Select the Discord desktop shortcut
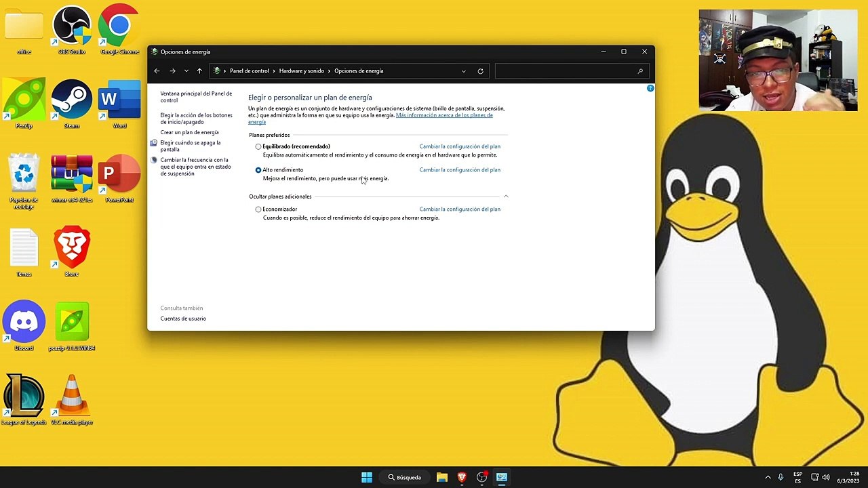This screenshot has width=868, height=488. [x=24, y=327]
